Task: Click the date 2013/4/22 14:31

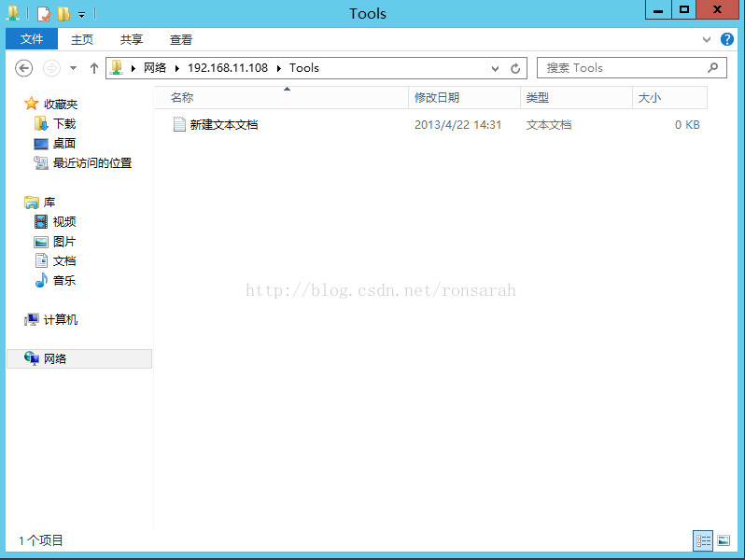Action: tap(457, 125)
